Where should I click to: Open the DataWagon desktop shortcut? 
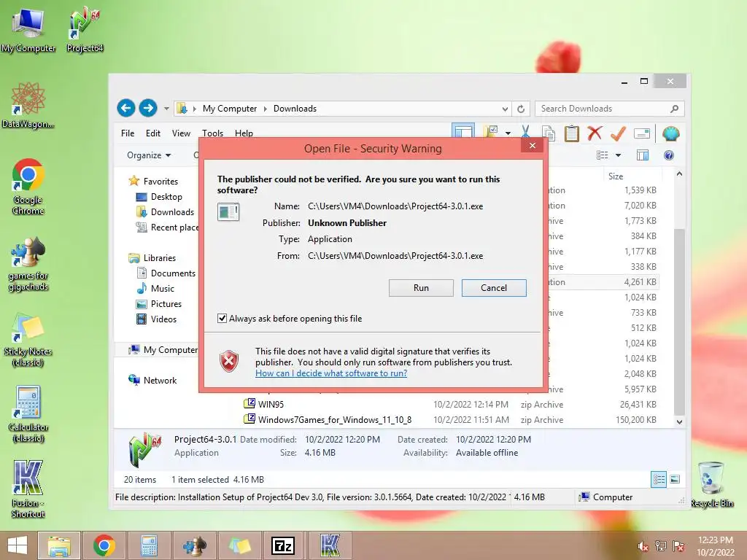(28, 105)
